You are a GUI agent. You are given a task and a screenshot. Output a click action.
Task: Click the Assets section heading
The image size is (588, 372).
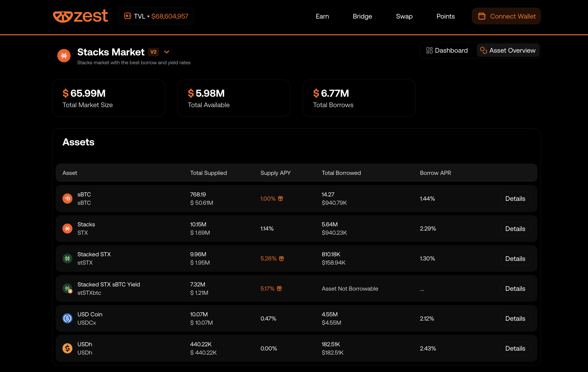[78, 142]
